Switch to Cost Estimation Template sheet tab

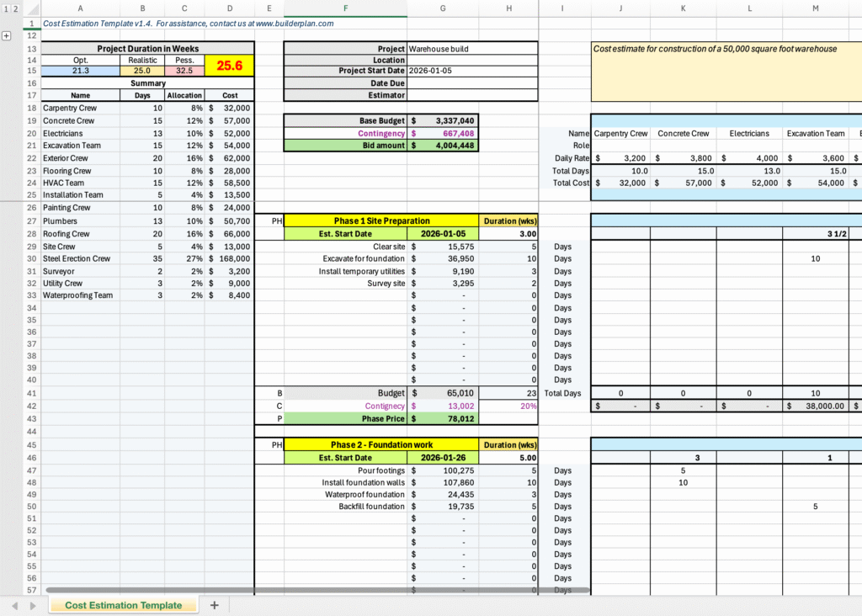click(x=123, y=605)
